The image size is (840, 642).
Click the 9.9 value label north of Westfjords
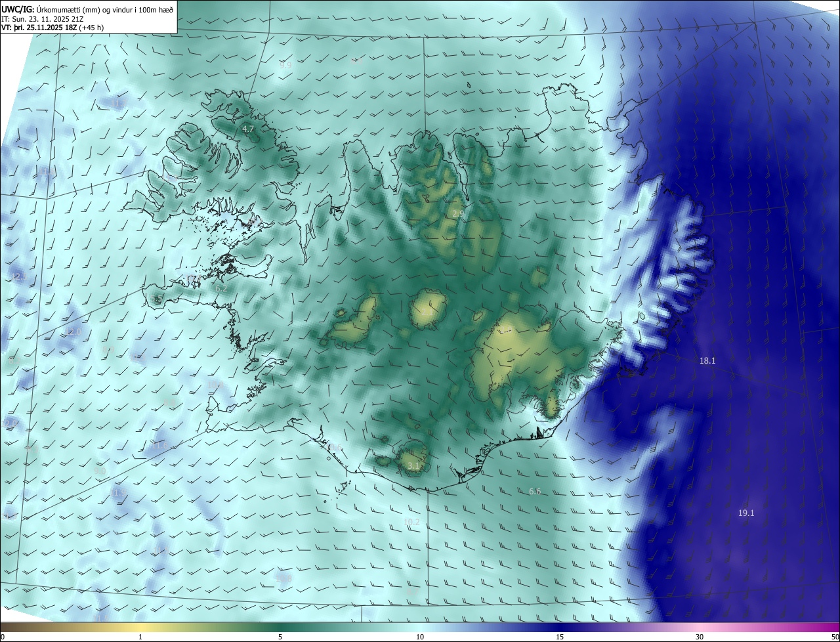pyautogui.click(x=285, y=65)
